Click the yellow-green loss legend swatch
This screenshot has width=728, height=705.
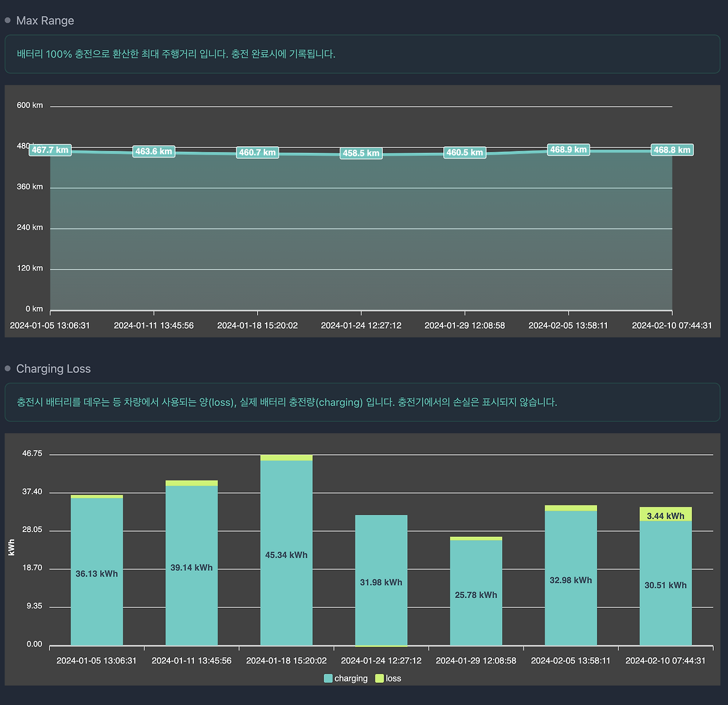click(x=380, y=678)
